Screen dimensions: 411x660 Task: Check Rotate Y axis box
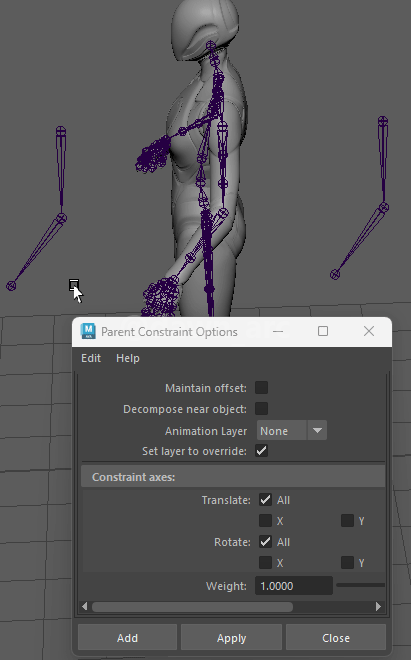click(x=347, y=563)
